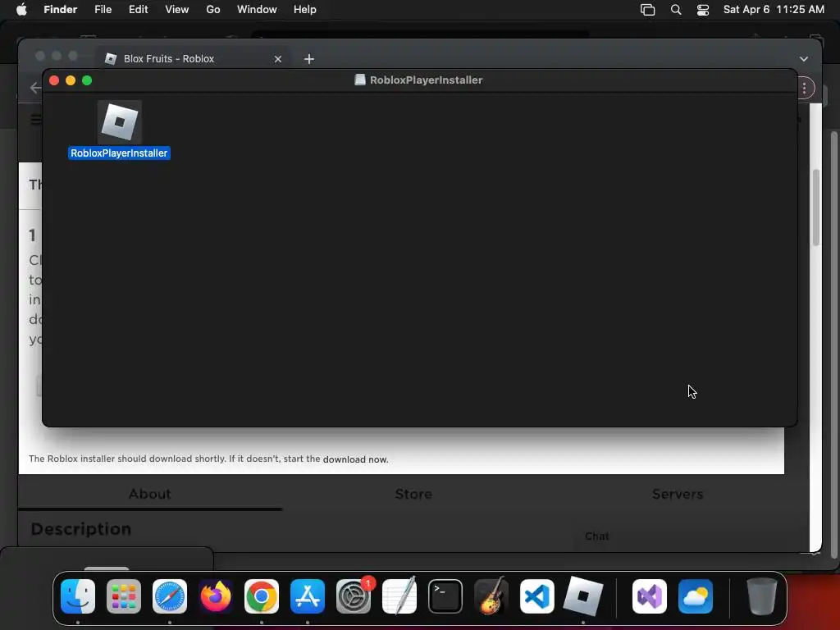The image size is (840, 630).
Task: Click the browser back arrow
Action: [35, 88]
